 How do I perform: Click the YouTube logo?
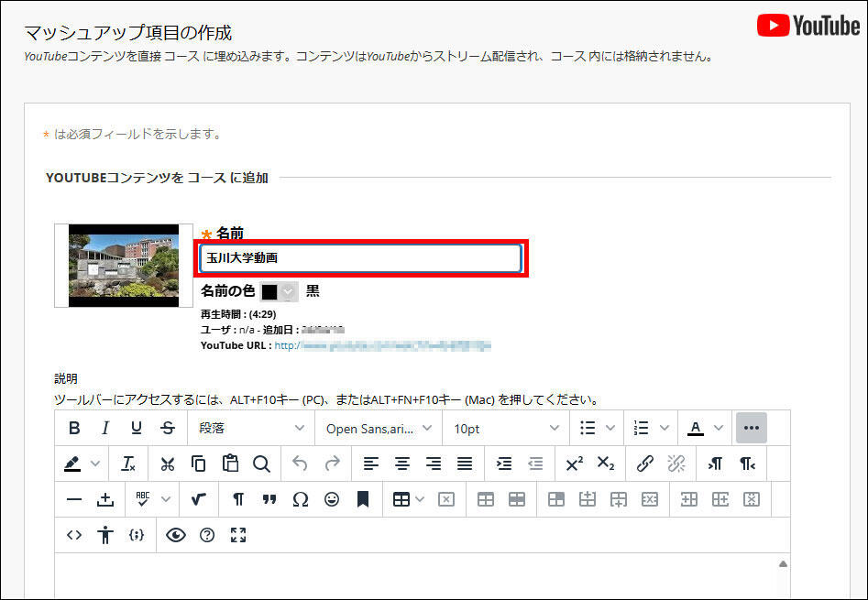click(x=808, y=26)
